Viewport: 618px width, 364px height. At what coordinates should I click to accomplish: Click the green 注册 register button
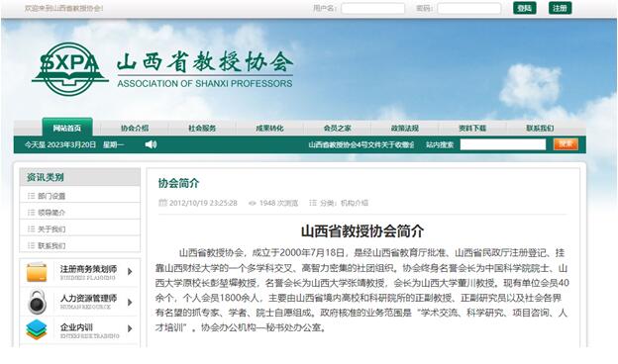(561, 8)
